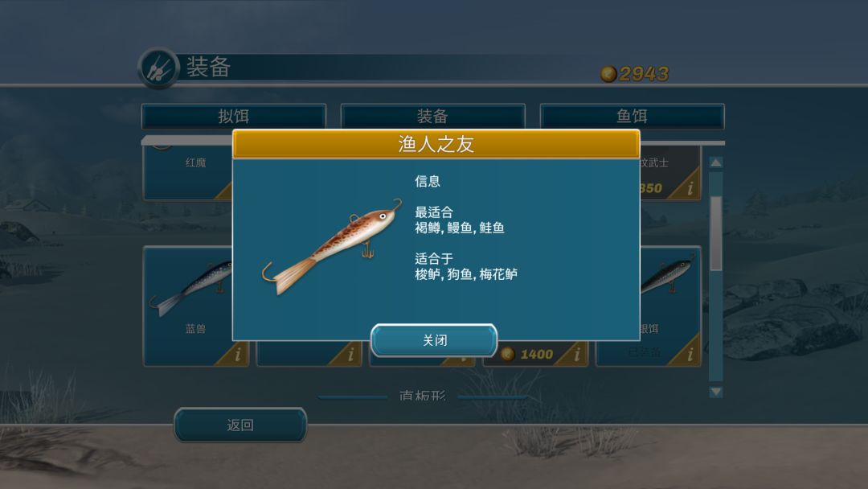This screenshot has width=868, height=489.
Task: Switch to the 装备 tab
Action: point(432,117)
